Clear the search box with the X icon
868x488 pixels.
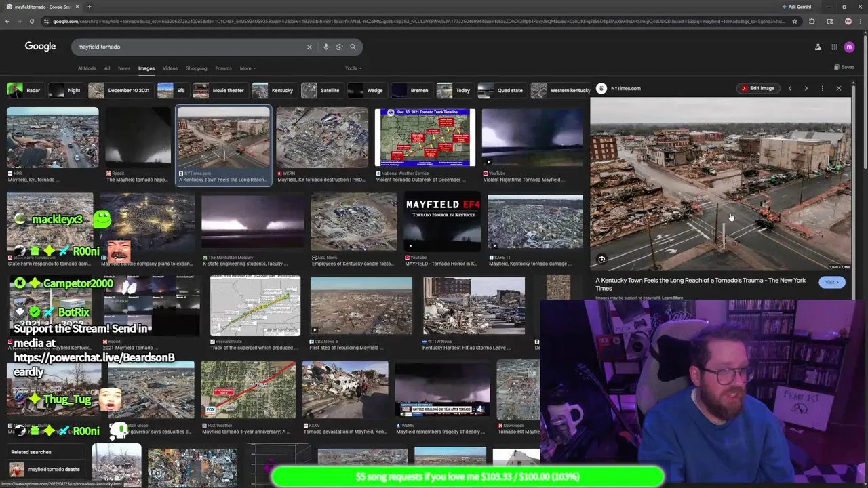coord(309,47)
